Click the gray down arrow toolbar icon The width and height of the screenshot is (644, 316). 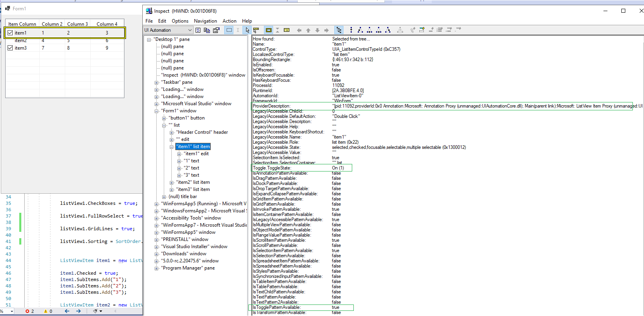(317, 30)
